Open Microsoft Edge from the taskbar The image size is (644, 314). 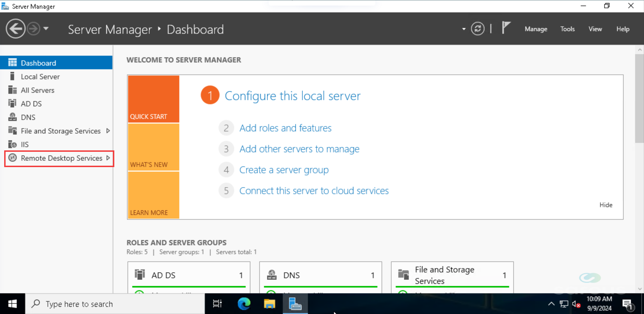(x=244, y=304)
